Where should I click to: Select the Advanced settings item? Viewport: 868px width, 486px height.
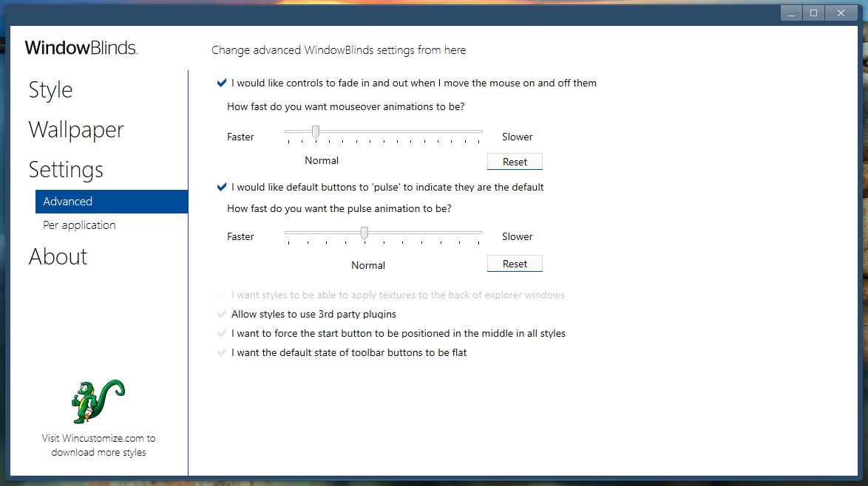[112, 201]
